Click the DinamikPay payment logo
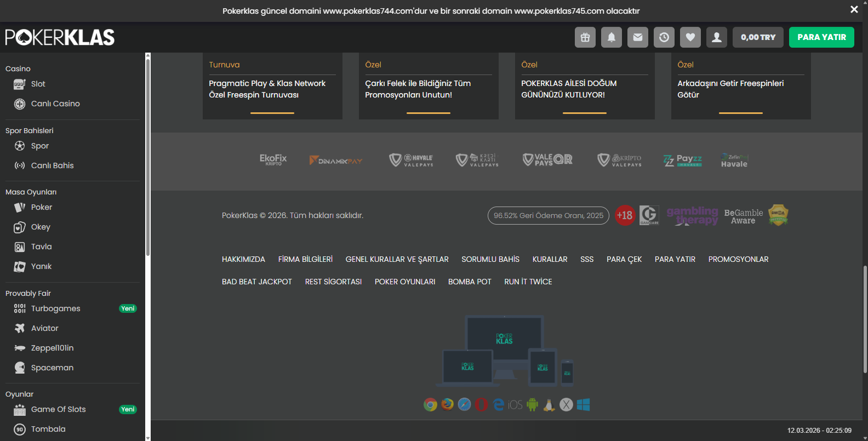868x441 pixels. pyautogui.click(x=336, y=161)
